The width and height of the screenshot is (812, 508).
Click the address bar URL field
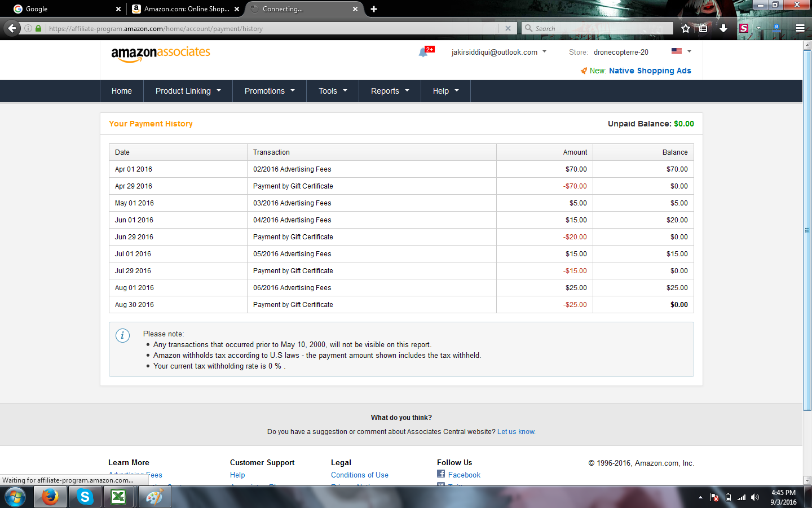point(271,28)
